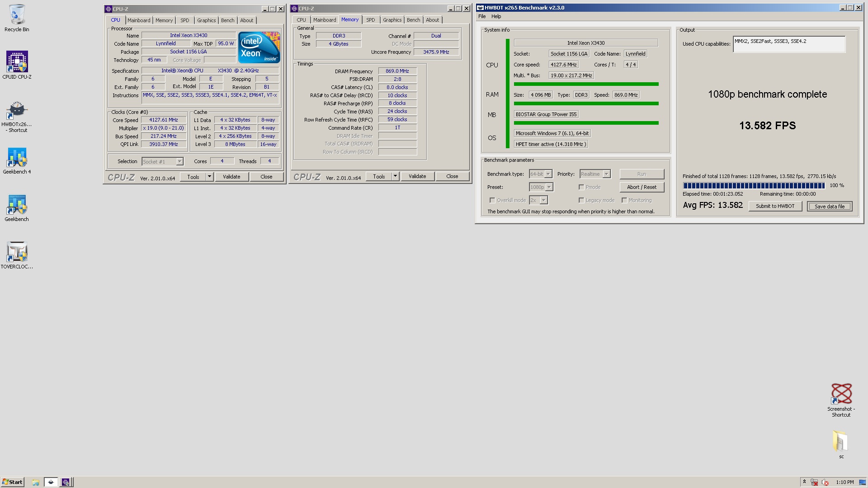Click Core Speed 4127.61 MHz field
This screenshot has height=488, width=868.
pyautogui.click(x=164, y=120)
